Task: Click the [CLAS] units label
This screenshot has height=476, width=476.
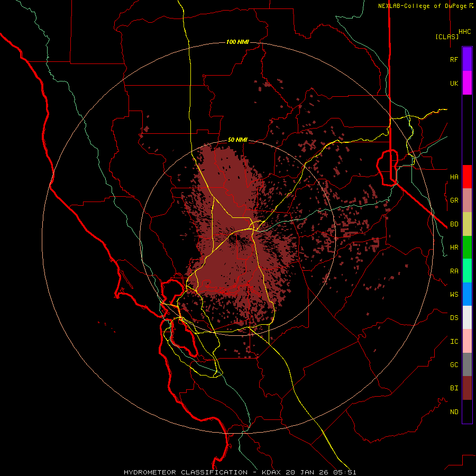Action: 447,36
